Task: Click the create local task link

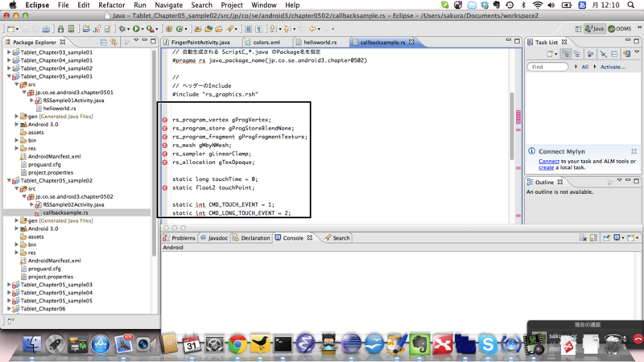Action: click(547, 167)
